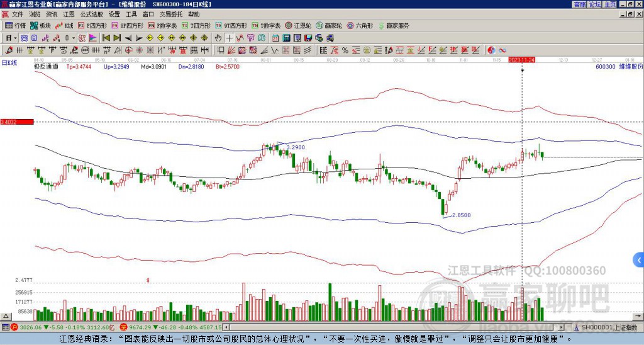This screenshot has width=644, height=345.
Task: Open the 江恩 menu
Action: tap(69, 14)
